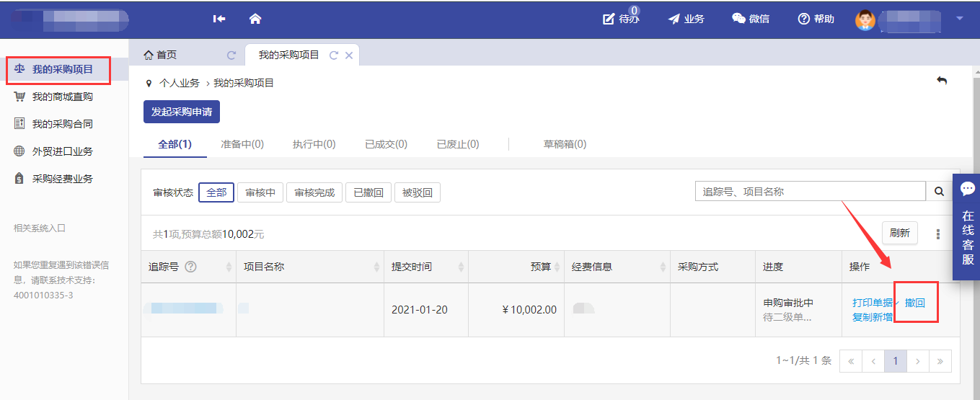Open the 待办 to-do icon
Screen dimensions: 980x400
tap(621, 19)
